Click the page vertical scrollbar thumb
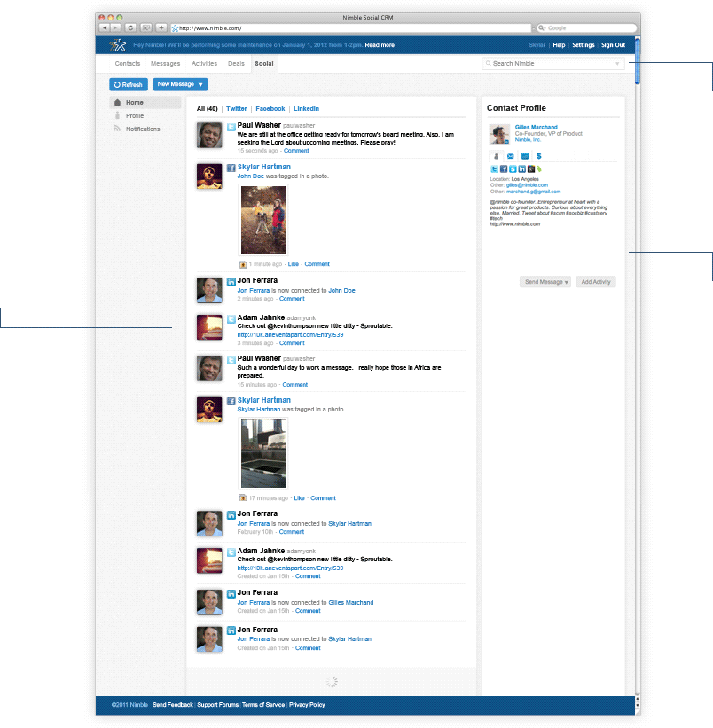This screenshot has height=728, width=713. tap(638, 62)
